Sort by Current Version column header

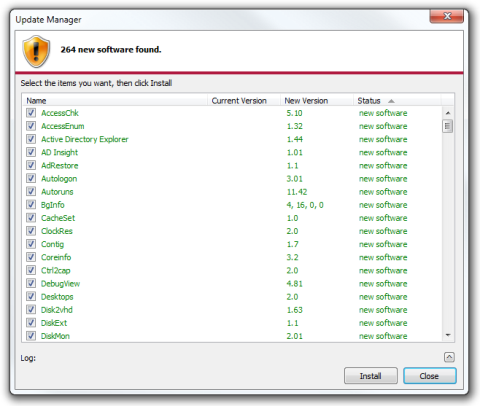244,100
